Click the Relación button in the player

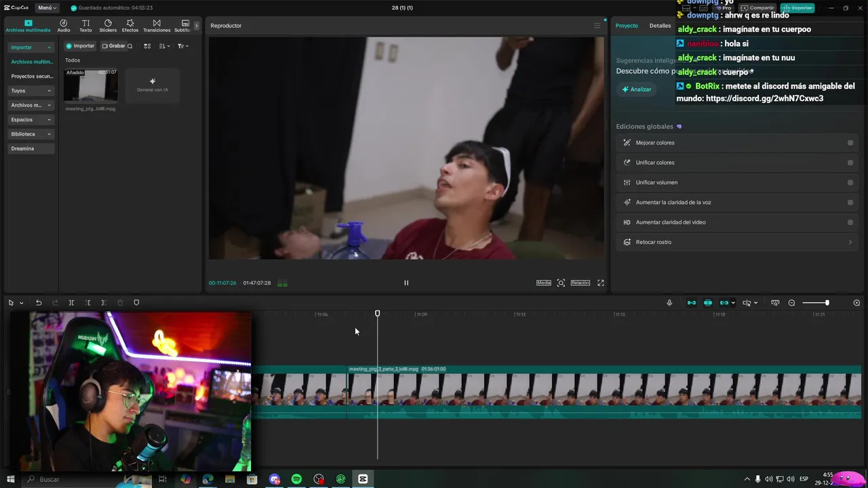(x=580, y=283)
